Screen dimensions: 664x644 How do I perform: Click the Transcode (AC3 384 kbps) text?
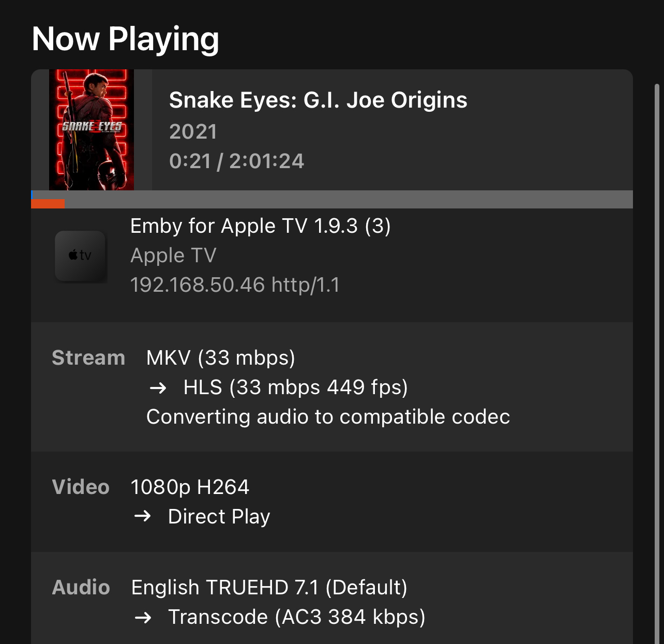[296, 617]
